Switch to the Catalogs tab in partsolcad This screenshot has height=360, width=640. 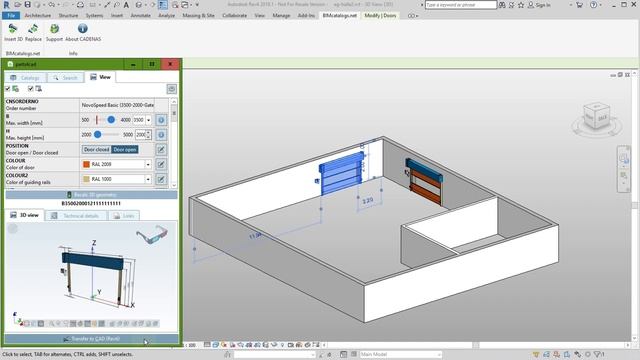(25, 78)
